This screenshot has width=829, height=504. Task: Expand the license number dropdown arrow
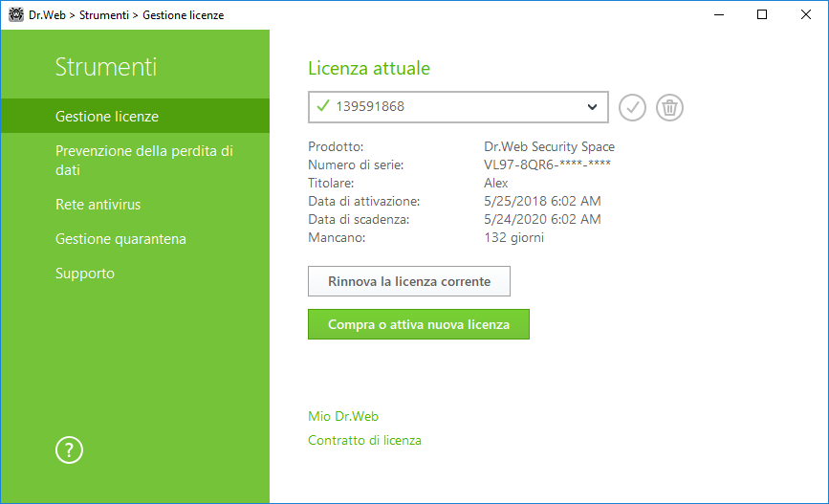click(592, 107)
